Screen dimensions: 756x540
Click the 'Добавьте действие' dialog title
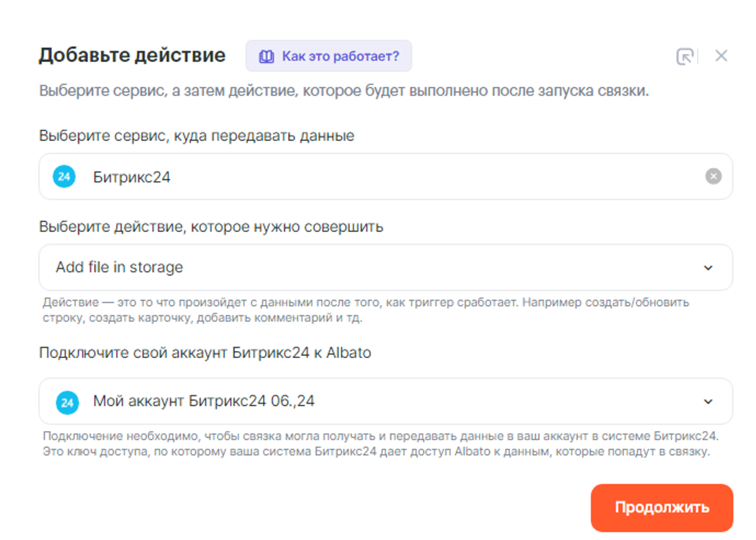132,56
